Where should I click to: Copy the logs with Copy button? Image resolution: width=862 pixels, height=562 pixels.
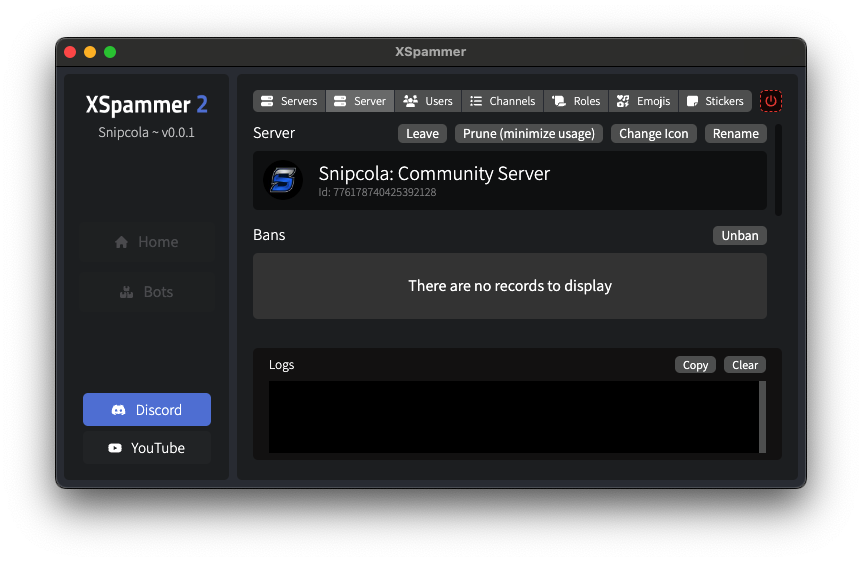(x=695, y=365)
